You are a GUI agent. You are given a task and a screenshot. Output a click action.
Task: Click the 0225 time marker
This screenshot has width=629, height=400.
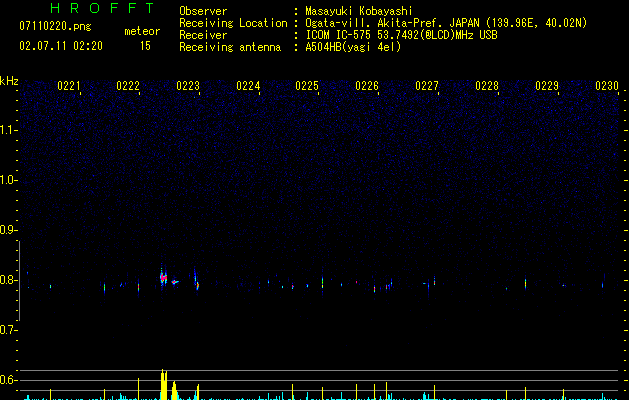307,86
